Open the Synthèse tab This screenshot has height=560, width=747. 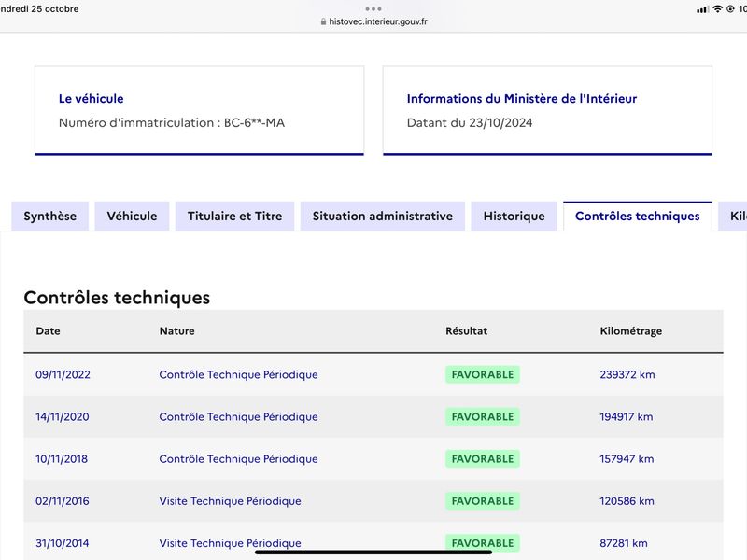pyautogui.click(x=50, y=217)
